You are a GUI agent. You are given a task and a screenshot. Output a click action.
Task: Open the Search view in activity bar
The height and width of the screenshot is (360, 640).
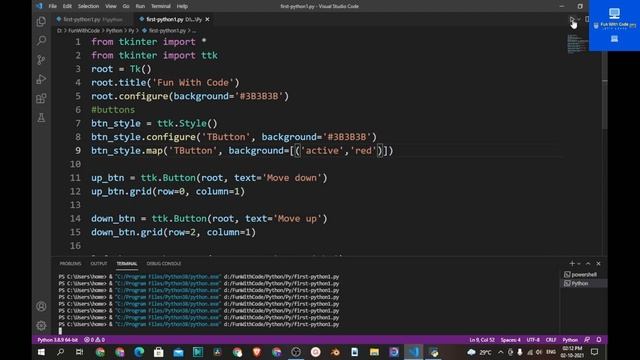point(41,40)
